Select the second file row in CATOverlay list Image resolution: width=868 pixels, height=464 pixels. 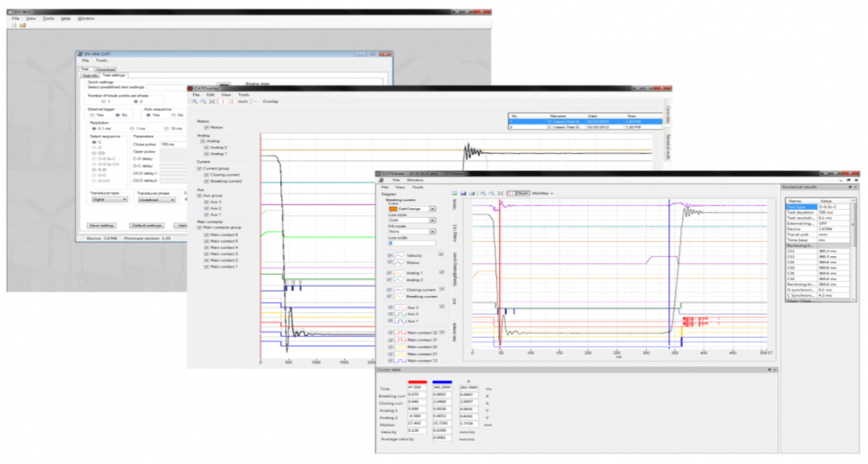tap(585, 127)
